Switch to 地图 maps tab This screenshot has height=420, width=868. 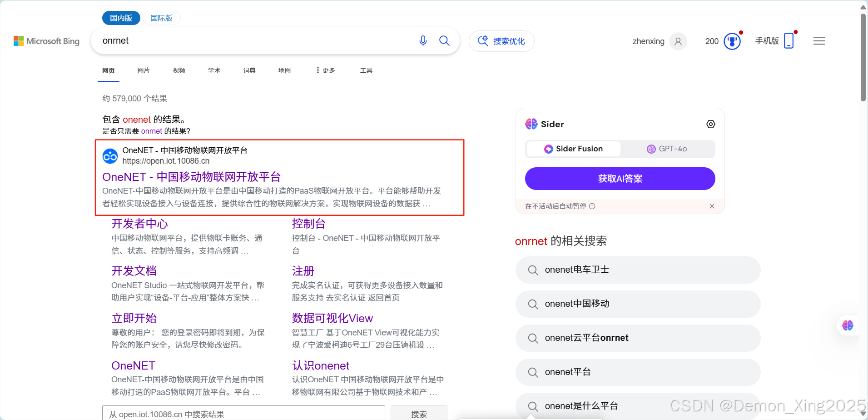click(x=284, y=70)
